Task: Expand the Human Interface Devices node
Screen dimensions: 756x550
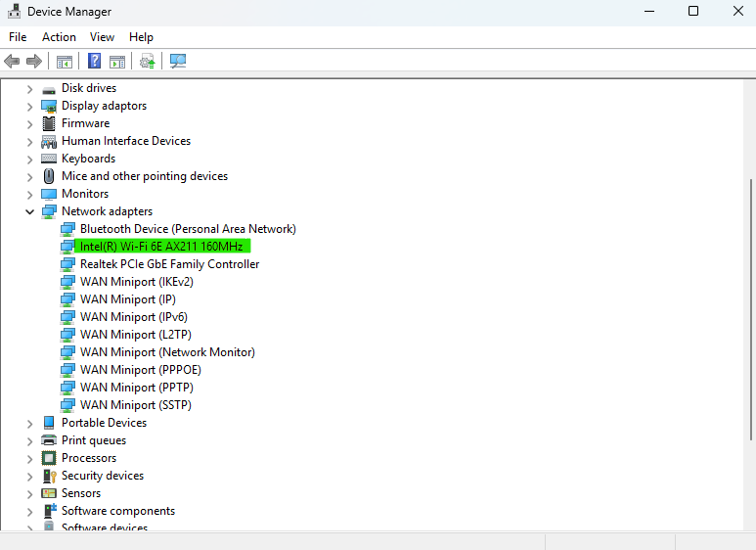Action: coord(30,142)
